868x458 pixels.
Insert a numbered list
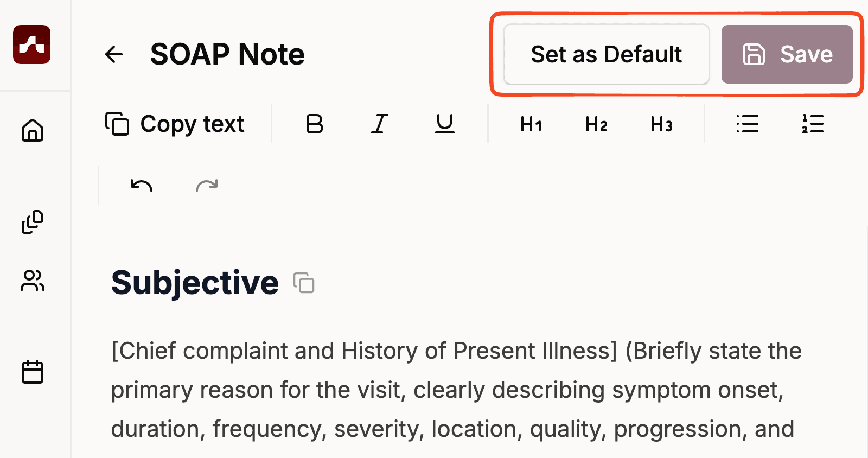pos(813,124)
